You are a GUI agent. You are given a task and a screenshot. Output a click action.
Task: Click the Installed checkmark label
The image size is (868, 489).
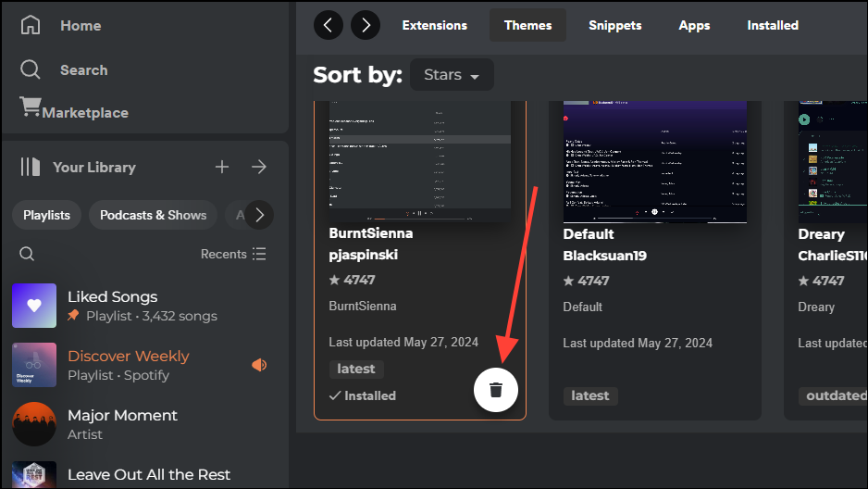pos(363,396)
